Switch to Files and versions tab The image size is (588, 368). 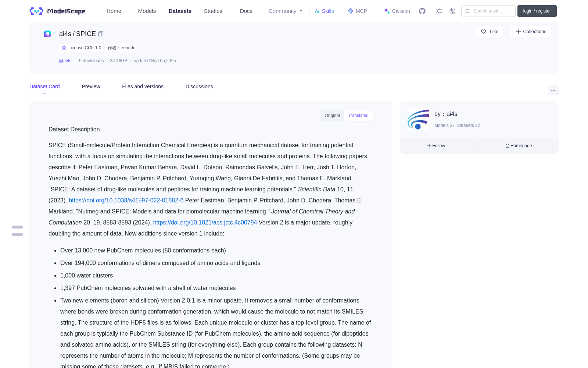(143, 86)
